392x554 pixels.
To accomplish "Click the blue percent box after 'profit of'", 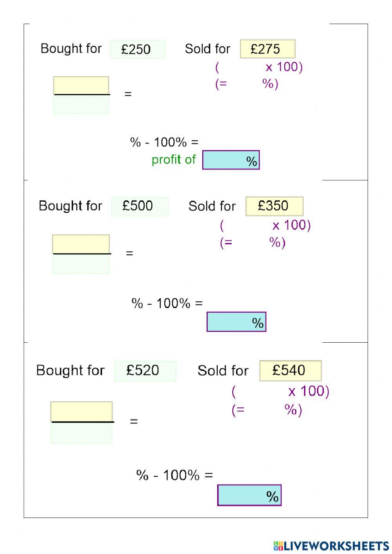I will coord(231,160).
